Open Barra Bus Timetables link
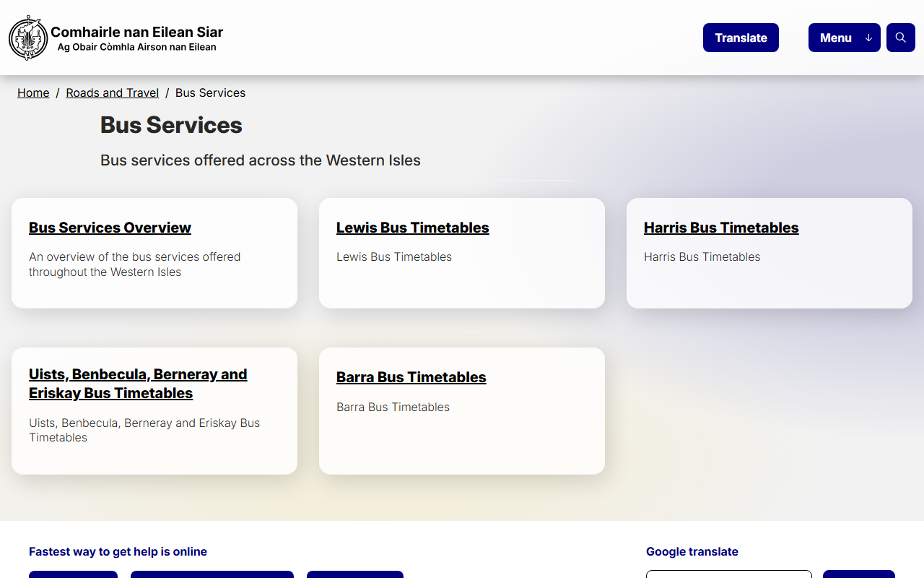Image resolution: width=924 pixels, height=578 pixels. click(411, 377)
